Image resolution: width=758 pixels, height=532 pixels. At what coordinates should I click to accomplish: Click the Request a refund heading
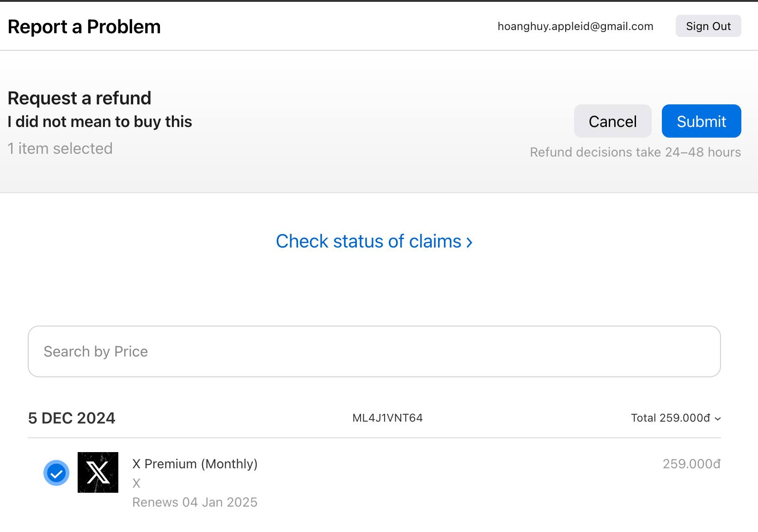pyautogui.click(x=79, y=98)
